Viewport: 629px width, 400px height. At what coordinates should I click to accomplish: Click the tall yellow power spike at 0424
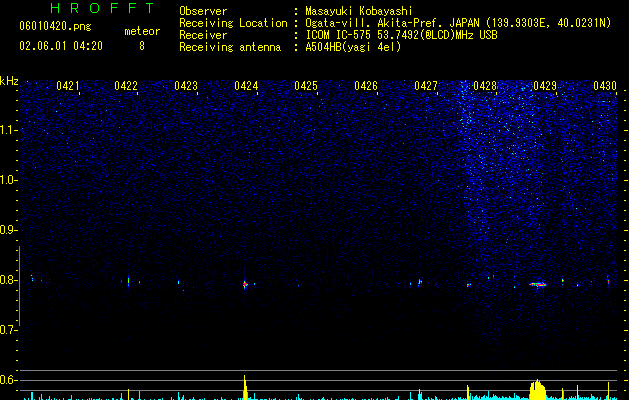coord(245,388)
